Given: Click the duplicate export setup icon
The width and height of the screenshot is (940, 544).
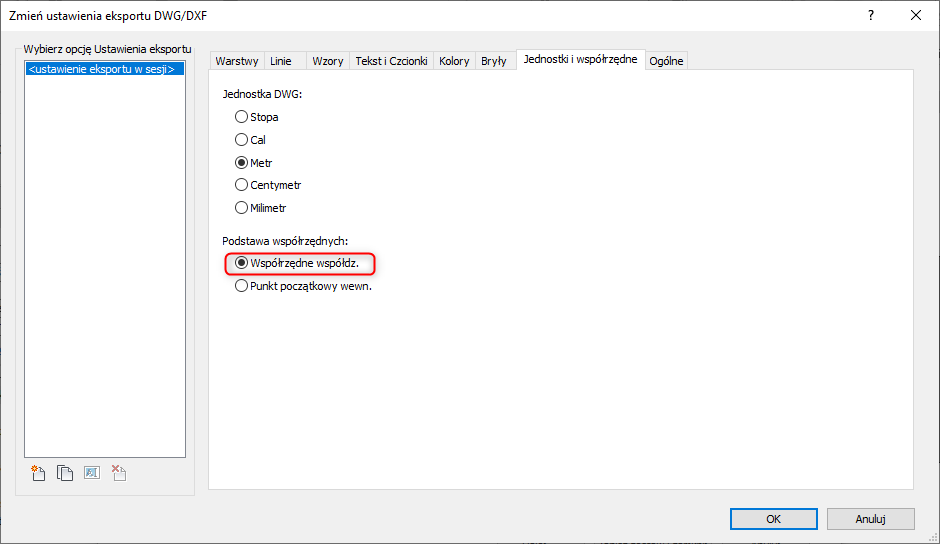Looking at the screenshot, I should [65, 474].
